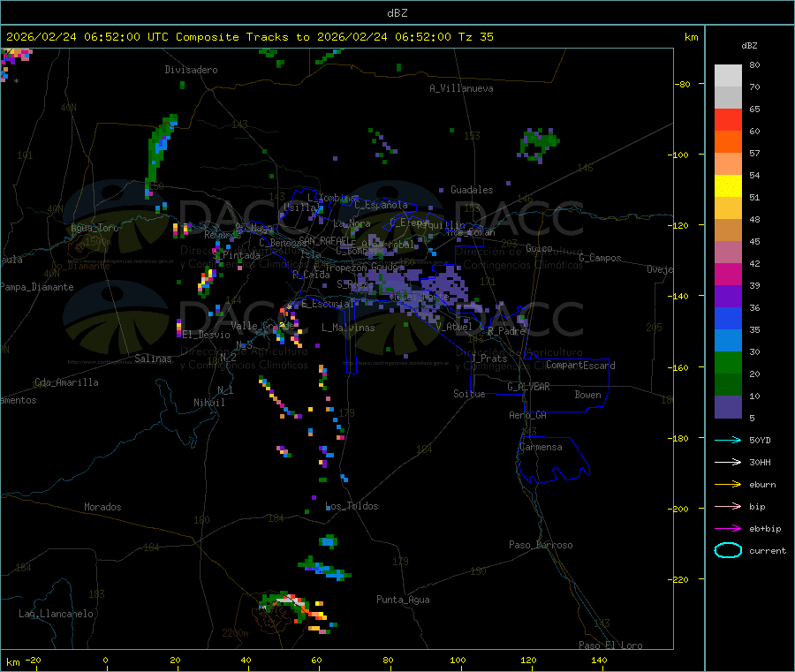Click the 'Carmensa' map label
Viewport: 795px width, 672px height.
[x=541, y=447]
